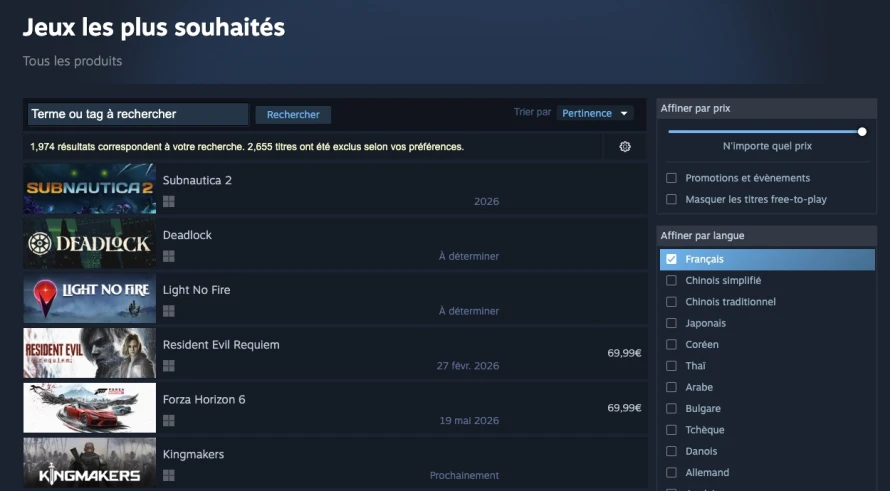Open Resident Evil Requiem title link
This screenshot has height=491, width=890.
coord(221,345)
